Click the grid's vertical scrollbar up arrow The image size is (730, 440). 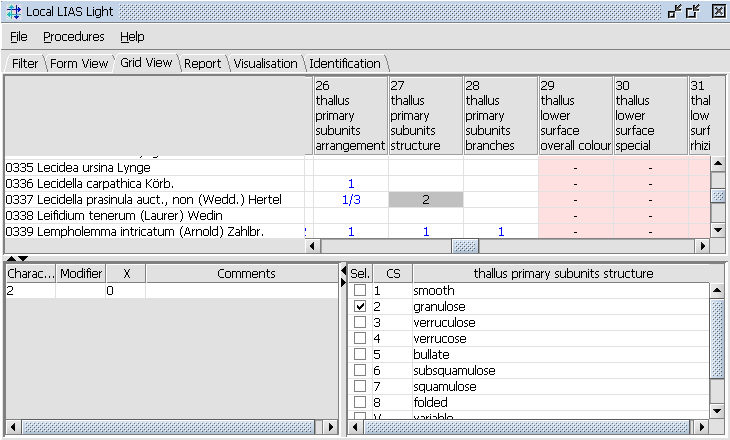[718, 163]
